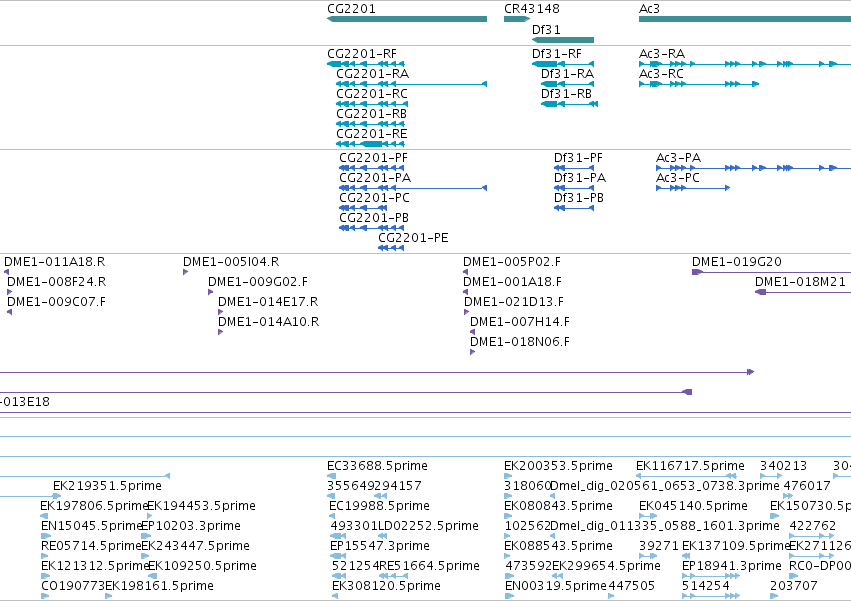Select the Df31-PA protein label
Image resolution: width=851 pixels, height=601 pixels.
pyautogui.click(x=580, y=178)
